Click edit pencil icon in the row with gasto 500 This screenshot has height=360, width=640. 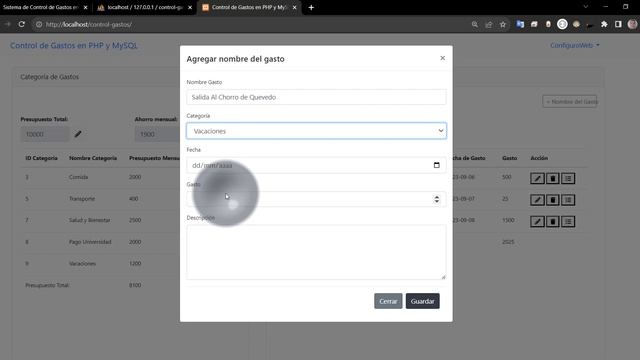point(537,178)
